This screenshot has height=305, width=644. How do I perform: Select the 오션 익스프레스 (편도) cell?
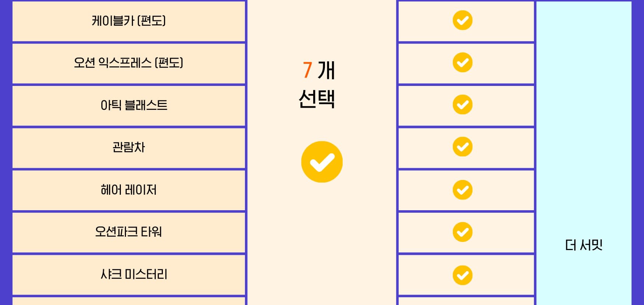coord(129,63)
